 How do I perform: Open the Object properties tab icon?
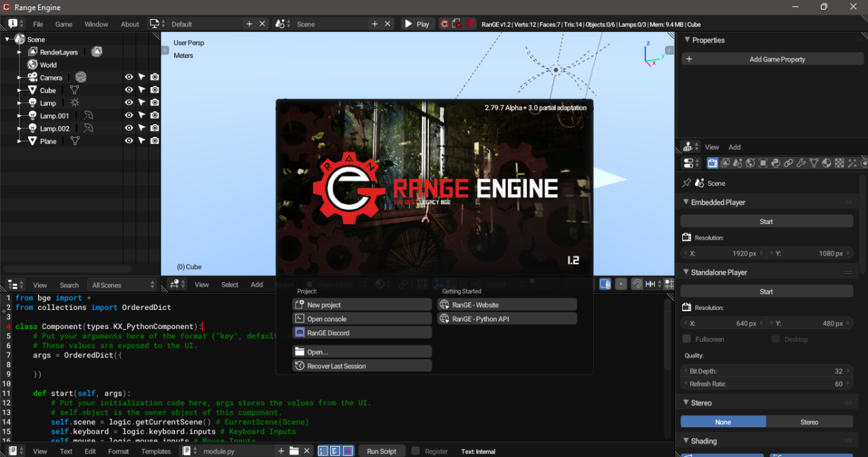click(x=763, y=163)
